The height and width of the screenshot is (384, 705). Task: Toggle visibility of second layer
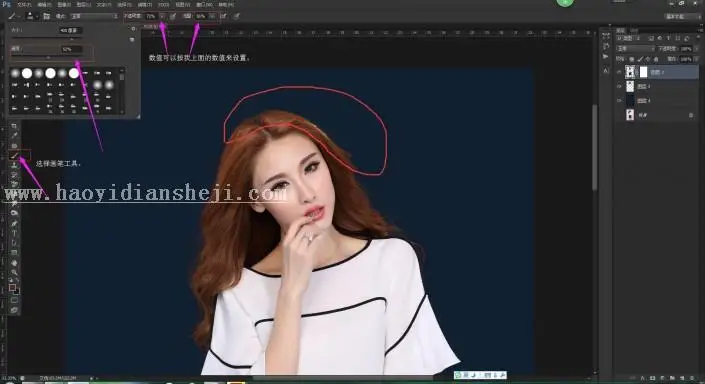[x=619, y=86]
